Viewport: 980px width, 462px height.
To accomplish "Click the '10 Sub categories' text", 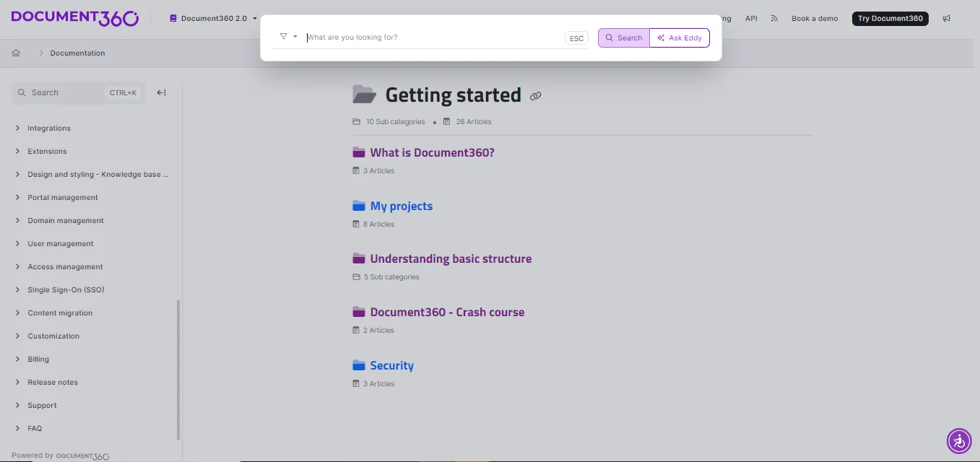I will pyautogui.click(x=395, y=122).
